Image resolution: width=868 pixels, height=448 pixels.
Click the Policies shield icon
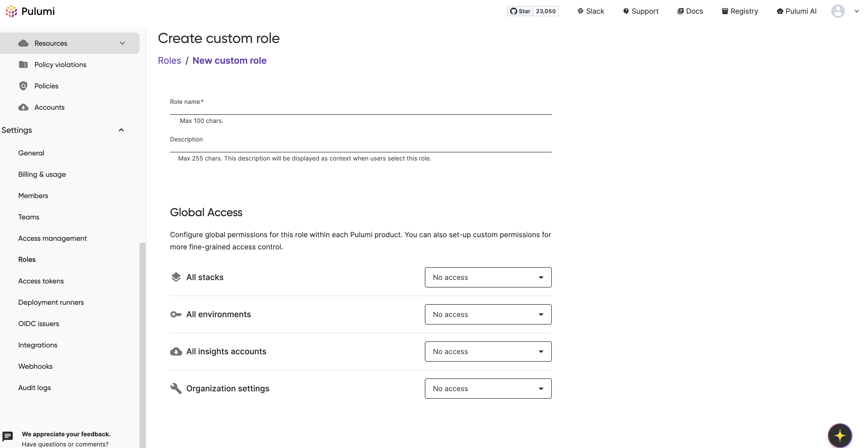[x=23, y=86]
